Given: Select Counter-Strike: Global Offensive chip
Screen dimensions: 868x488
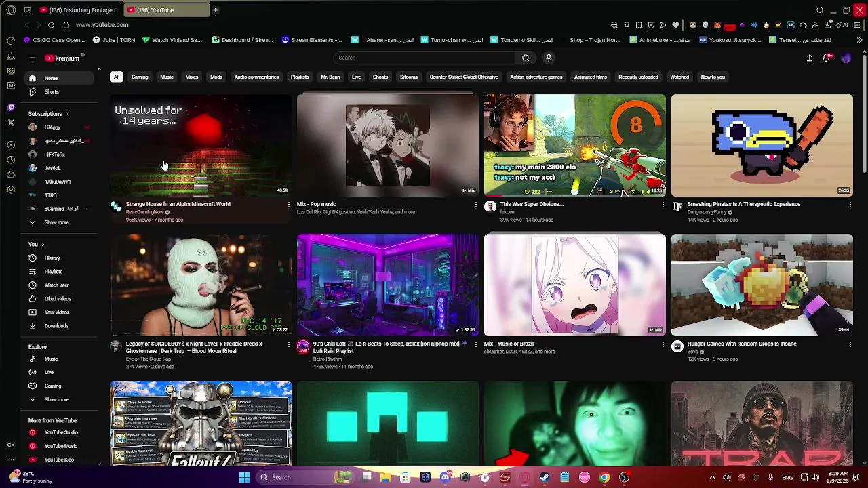Looking at the screenshot, I should click(x=464, y=77).
